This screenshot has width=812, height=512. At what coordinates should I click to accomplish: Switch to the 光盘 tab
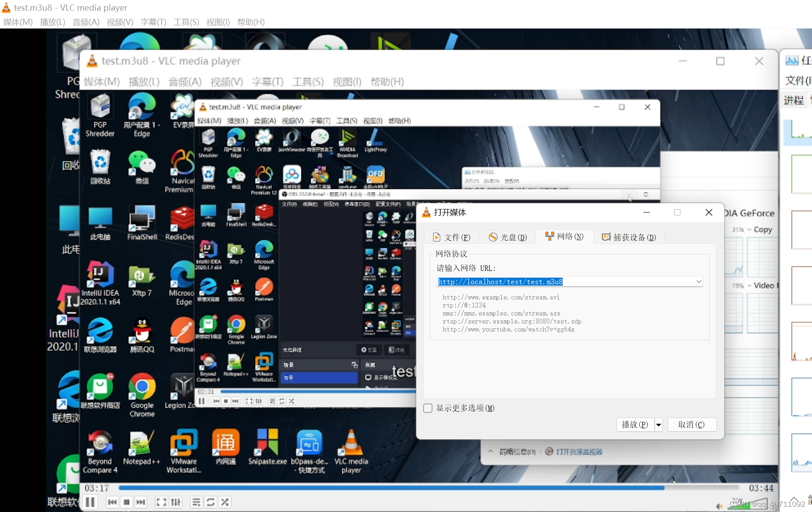(x=507, y=237)
